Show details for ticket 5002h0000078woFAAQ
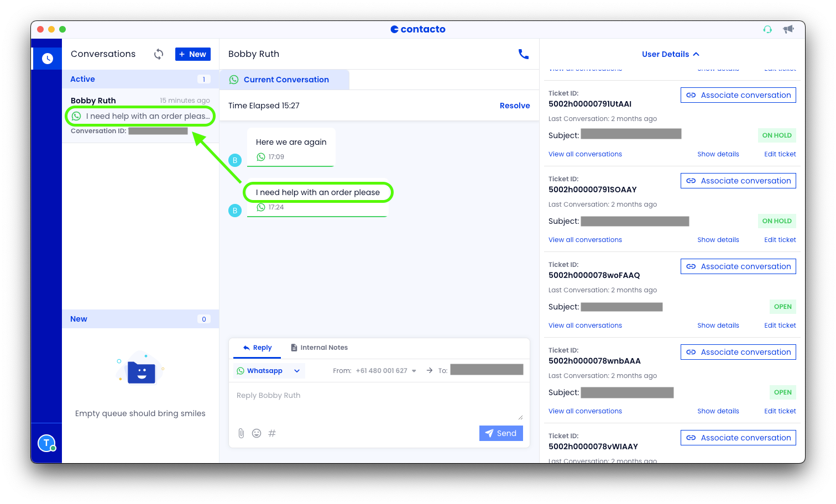836x504 pixels. pyautogui.click(x=718, y=326)
